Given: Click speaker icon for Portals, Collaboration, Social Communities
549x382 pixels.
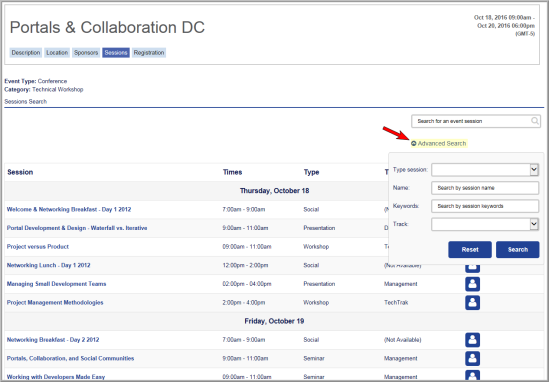Looking at the screenshot, I should pyautogui.click(x=472, y=359).
